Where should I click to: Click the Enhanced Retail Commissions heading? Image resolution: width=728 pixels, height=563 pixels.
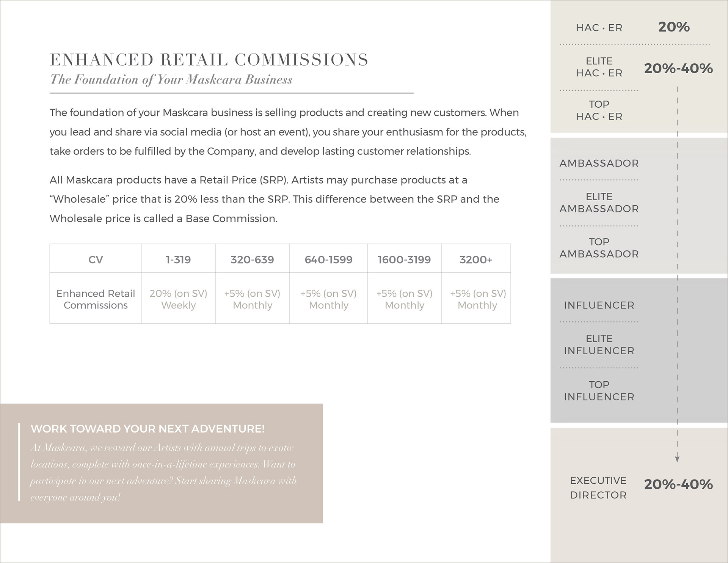(x=209, y=60)
